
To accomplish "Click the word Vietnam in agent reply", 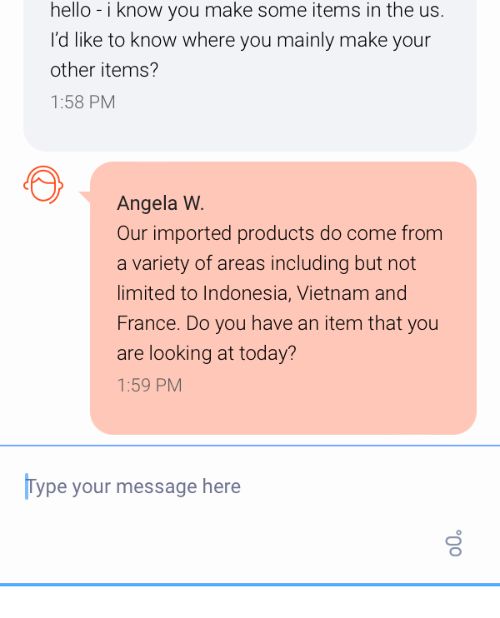I will coord(333,293).
